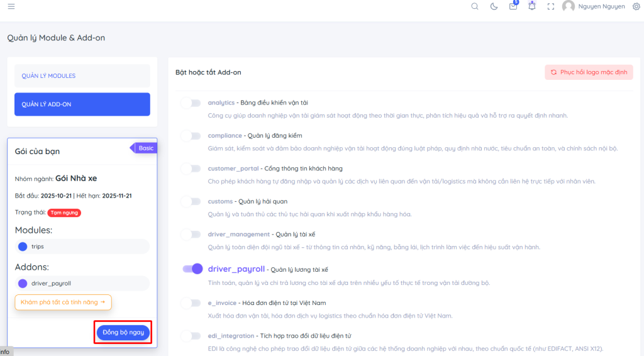Enable the analytics add-on toggle
644x356 pixels.
191,103
